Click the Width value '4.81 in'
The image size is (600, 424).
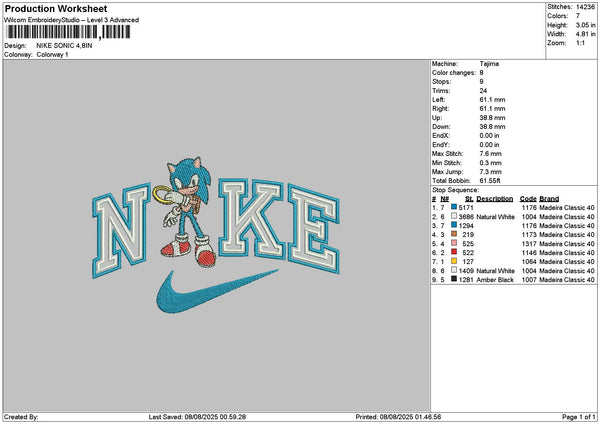point(585,34)
